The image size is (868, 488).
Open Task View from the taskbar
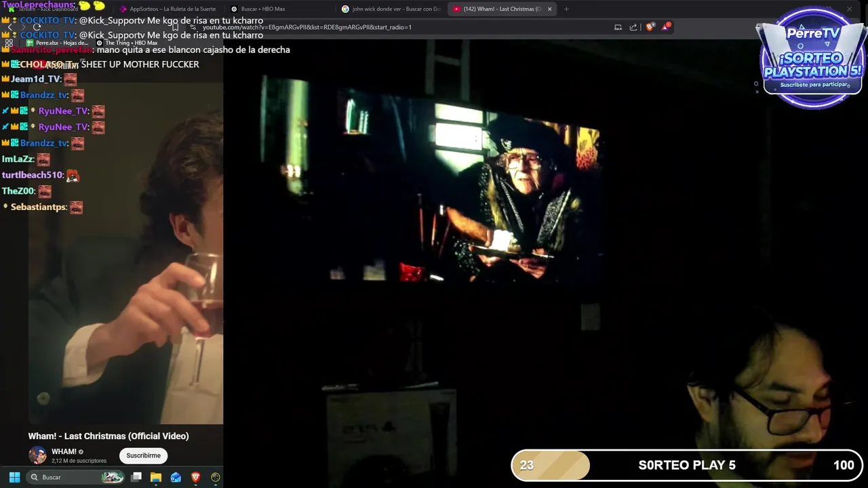point(136,477)
